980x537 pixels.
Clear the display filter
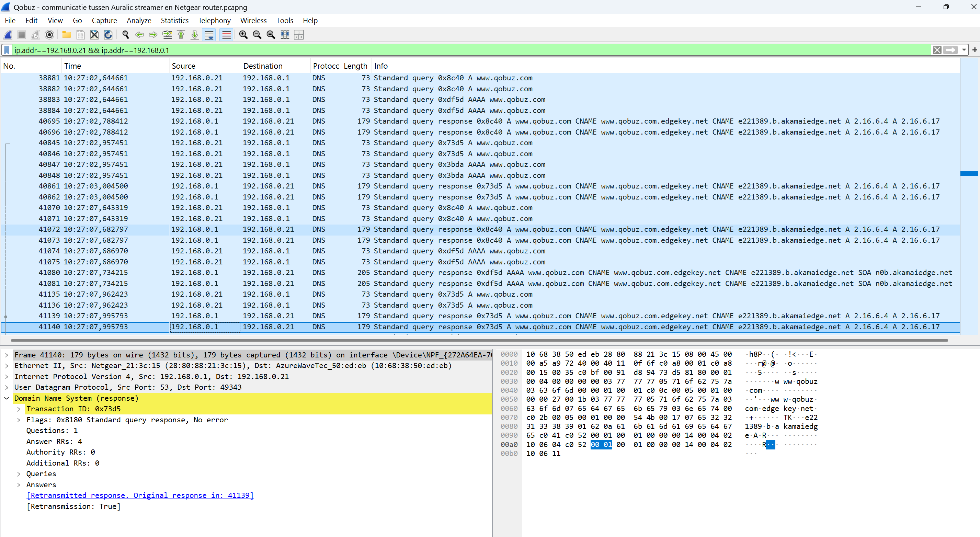[937, 50]
